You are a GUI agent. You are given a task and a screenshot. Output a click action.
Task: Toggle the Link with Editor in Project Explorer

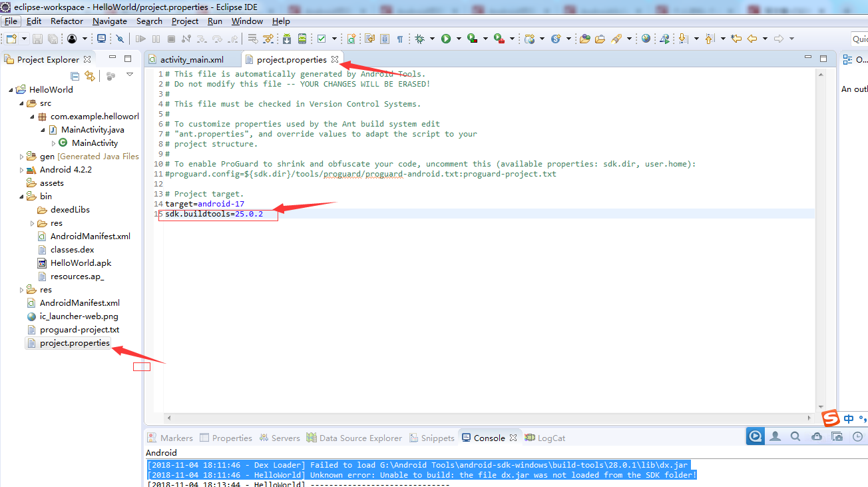(91, 75)
